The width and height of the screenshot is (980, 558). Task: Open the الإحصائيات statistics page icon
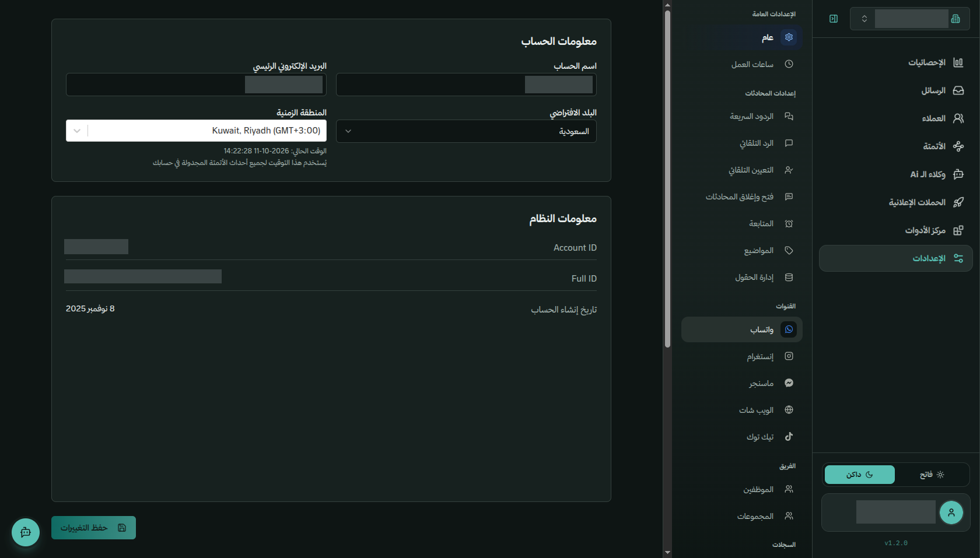pos(958,62)
